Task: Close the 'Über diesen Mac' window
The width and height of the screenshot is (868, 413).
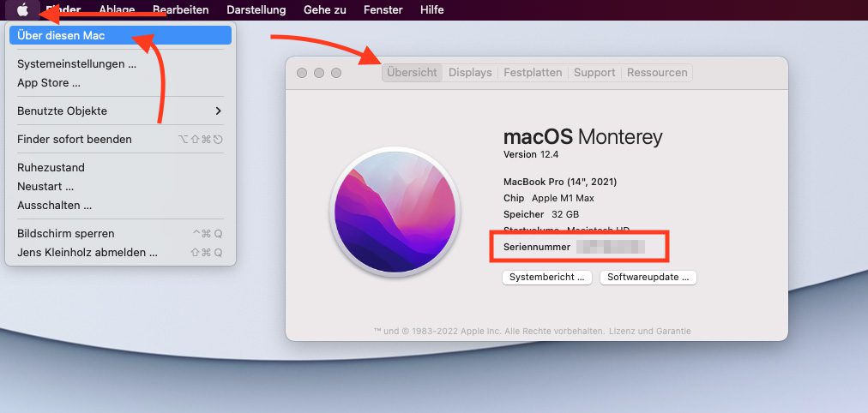Action: (x=302, y=73)
